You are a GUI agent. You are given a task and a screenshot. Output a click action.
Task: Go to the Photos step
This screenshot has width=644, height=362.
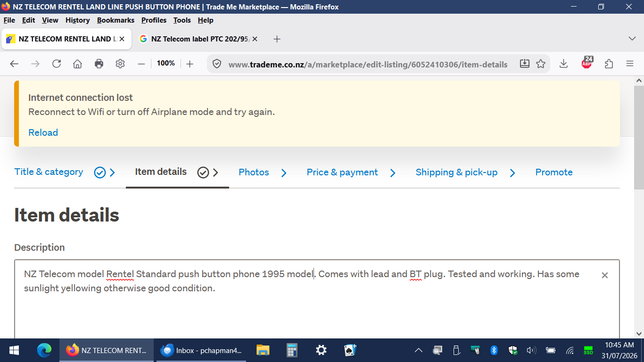point(254,173)
